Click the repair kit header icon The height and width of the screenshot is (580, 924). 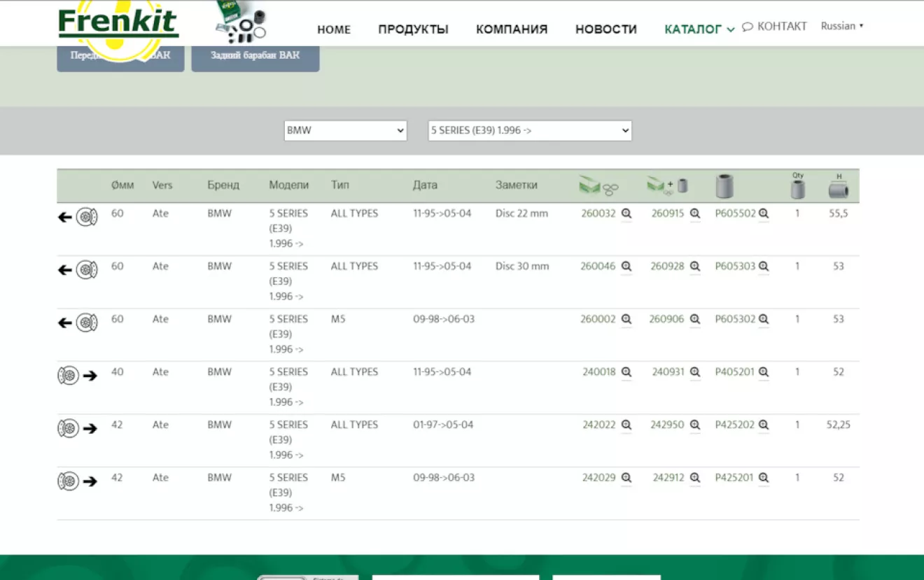click(599, 186)
